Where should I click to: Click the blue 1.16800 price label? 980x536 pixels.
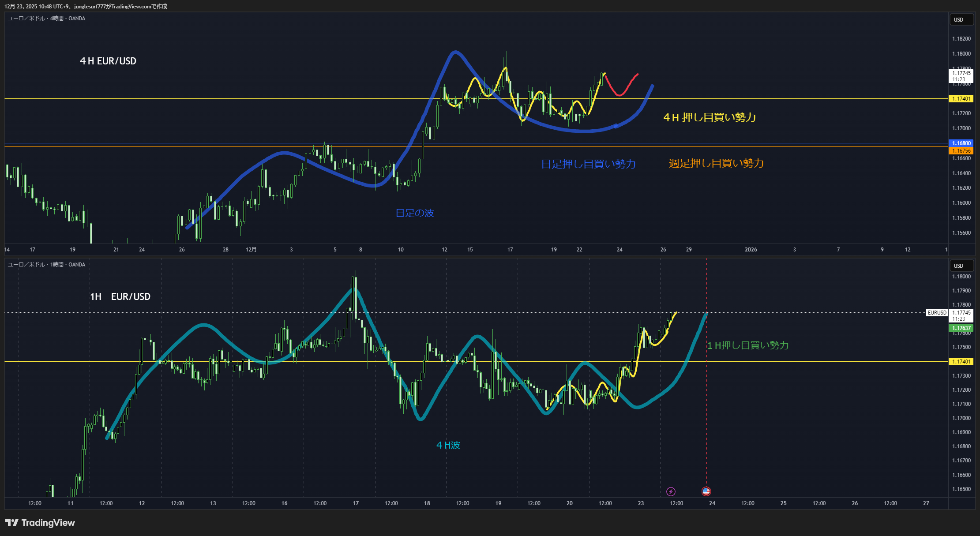point(961,143)
